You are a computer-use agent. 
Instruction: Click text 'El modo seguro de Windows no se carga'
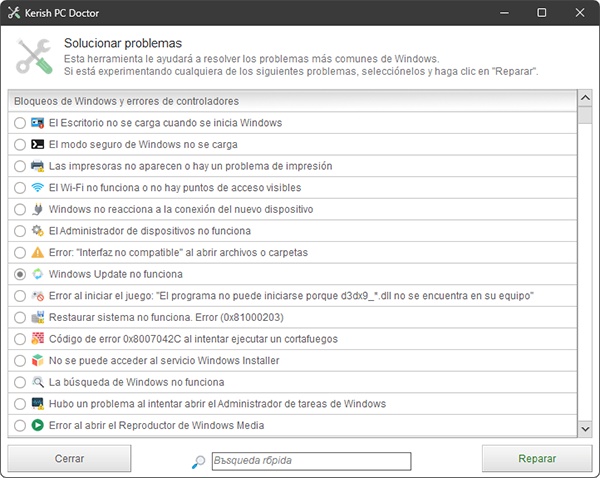point(143,145)
